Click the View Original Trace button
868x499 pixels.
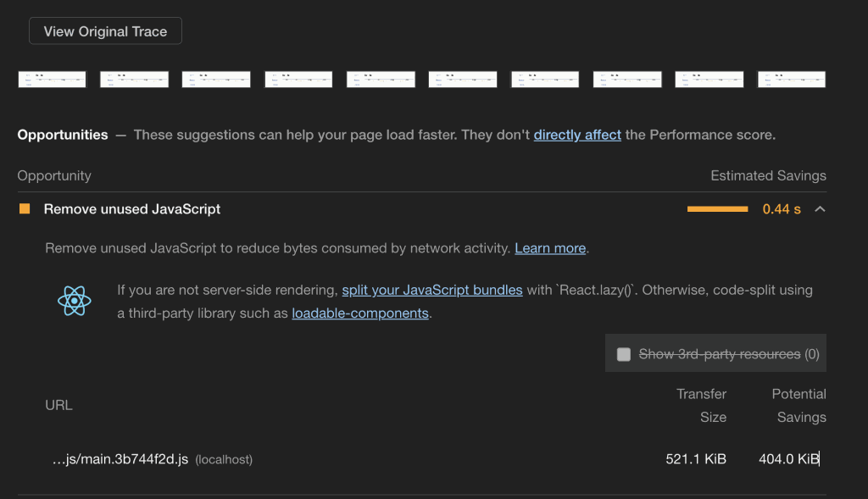coord(105,31)
